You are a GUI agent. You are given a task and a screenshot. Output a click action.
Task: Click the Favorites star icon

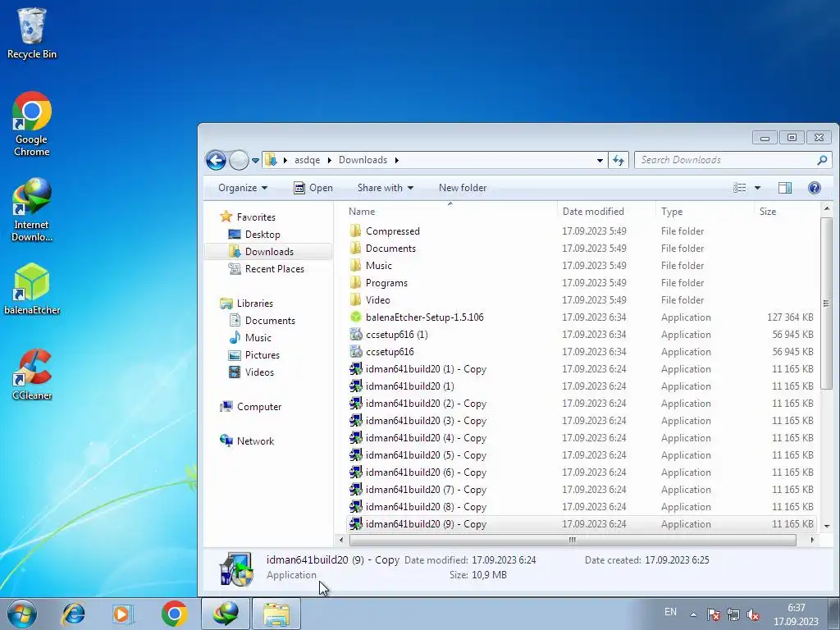point(226,217)
